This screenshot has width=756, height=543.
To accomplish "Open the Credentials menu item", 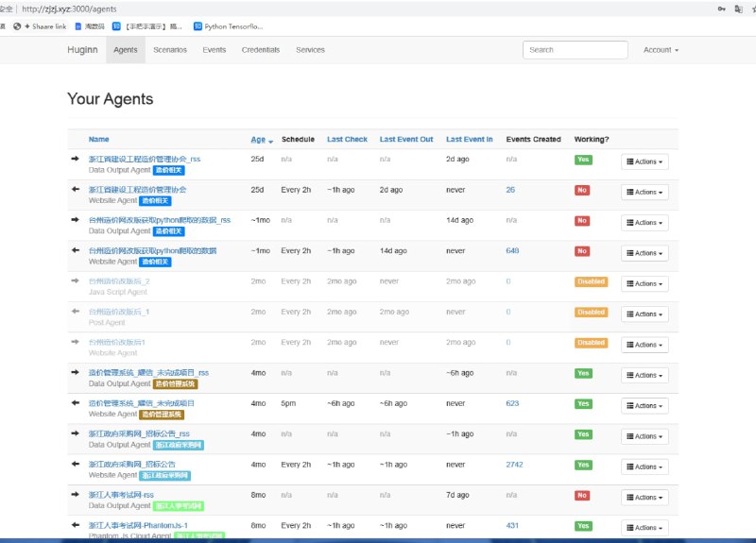I will (260, 50).
